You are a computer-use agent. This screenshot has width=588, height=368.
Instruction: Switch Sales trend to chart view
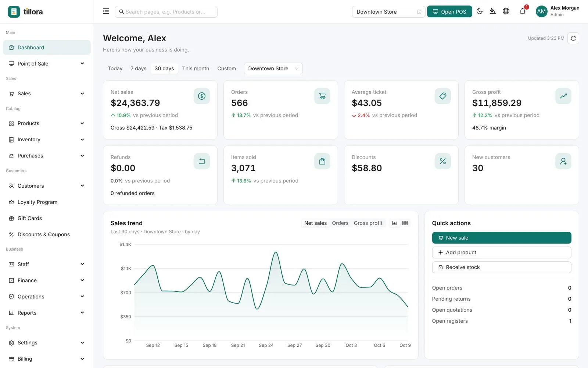coord(395,223)
